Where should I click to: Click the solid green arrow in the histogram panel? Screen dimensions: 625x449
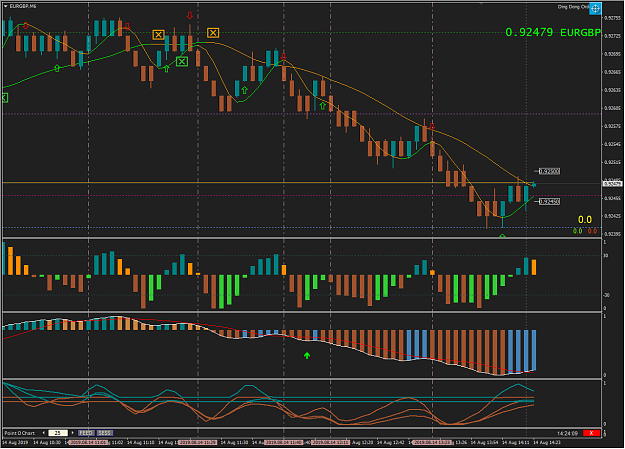point(307,355)
